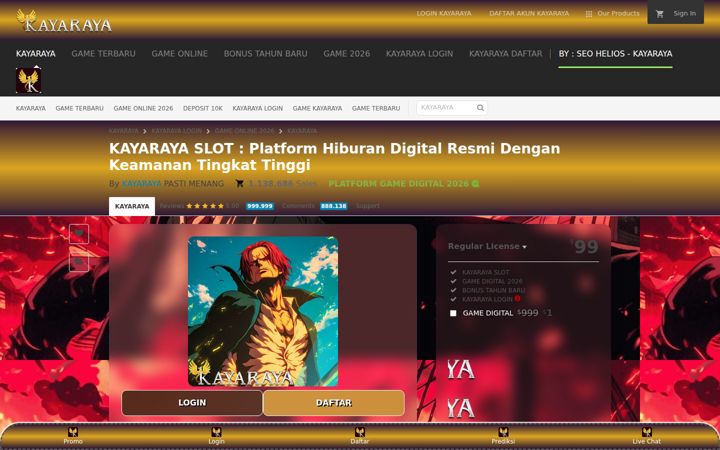The image size is (720, 450).
Task: Click the green check badge after PLATFORM GAME DIGITAL 2026
Action: click(x=475, y=184)
